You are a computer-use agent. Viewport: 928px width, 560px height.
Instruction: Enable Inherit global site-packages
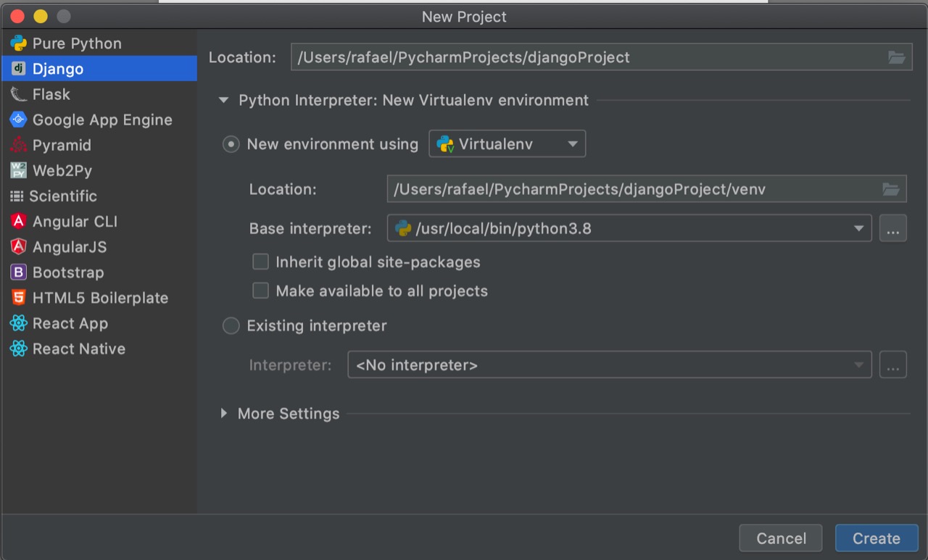[x=260, y=262]
